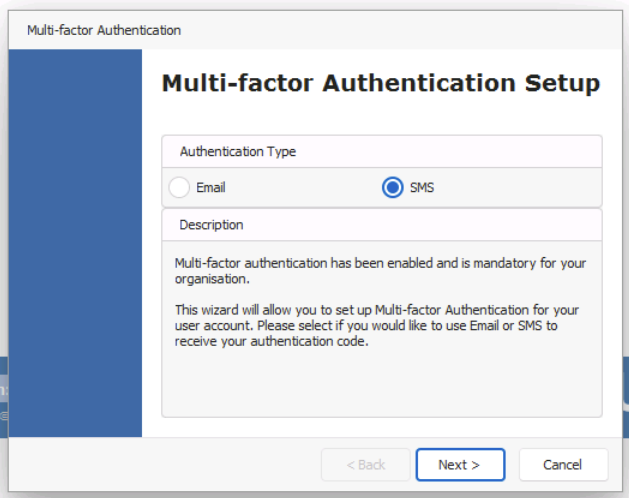Click blank space between Email and SMS options
Viewport: 629px width, 498px height.
[x=303, y=187]
